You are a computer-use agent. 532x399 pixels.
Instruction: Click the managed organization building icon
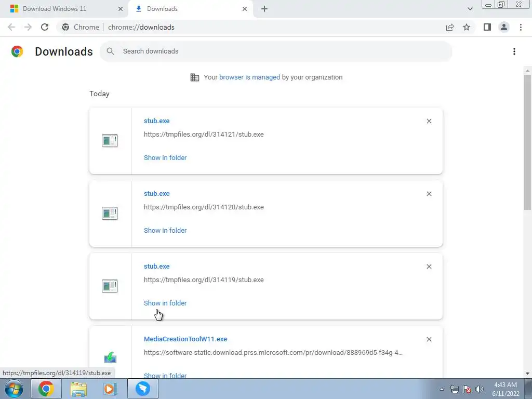point(195,77)
